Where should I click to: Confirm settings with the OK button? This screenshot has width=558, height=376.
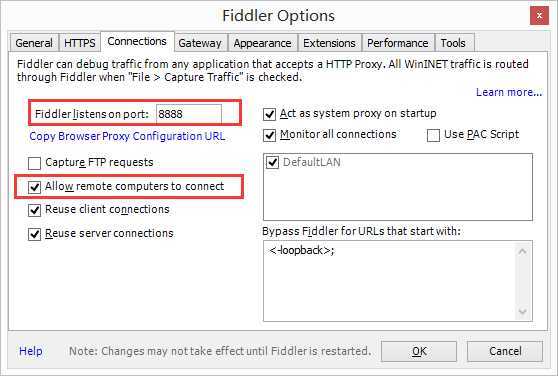point(419,351)
